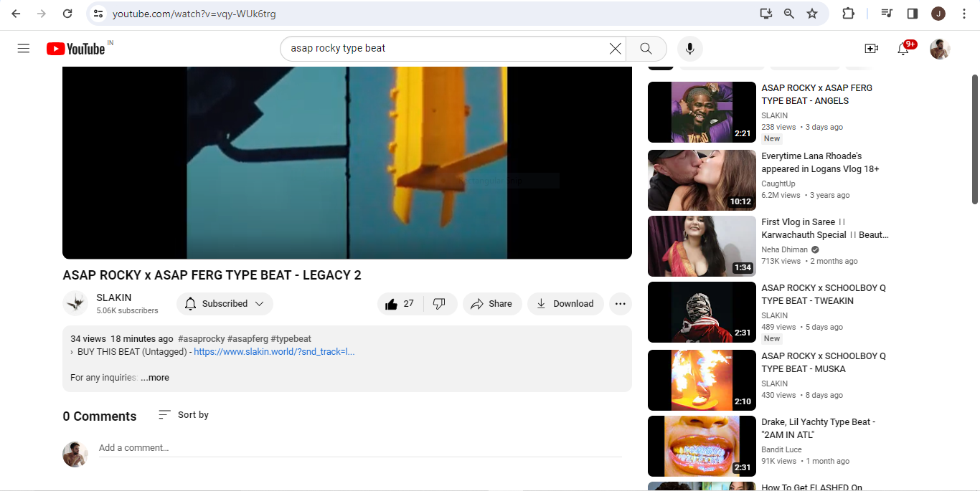Open the slakin.world buy beat link
980x491 pixels.
[x=274, y=352]
